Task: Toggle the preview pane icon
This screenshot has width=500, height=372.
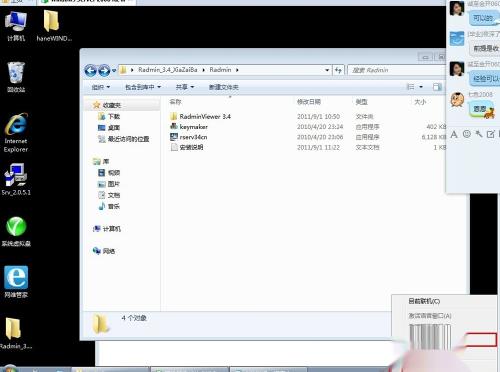Action: tap(437, 87)
